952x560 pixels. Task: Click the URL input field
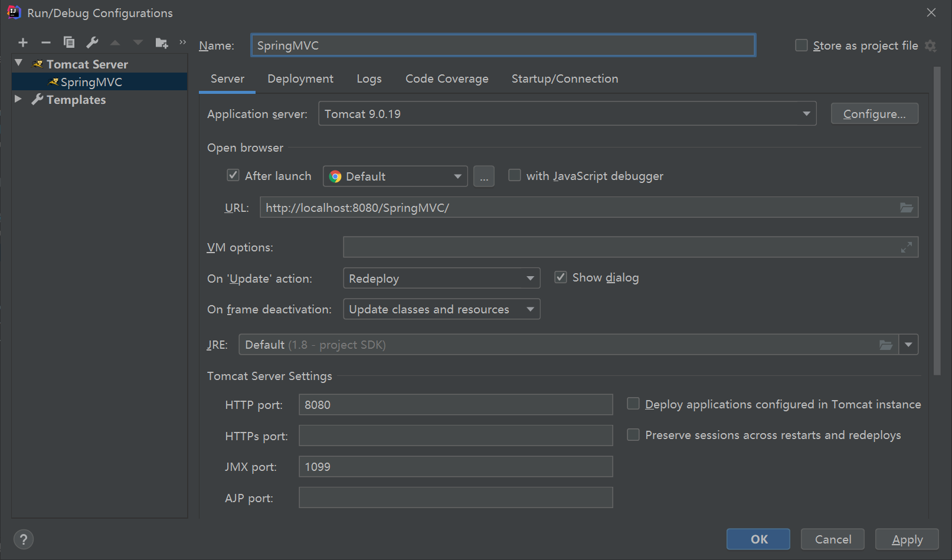[x=589, y=208]
